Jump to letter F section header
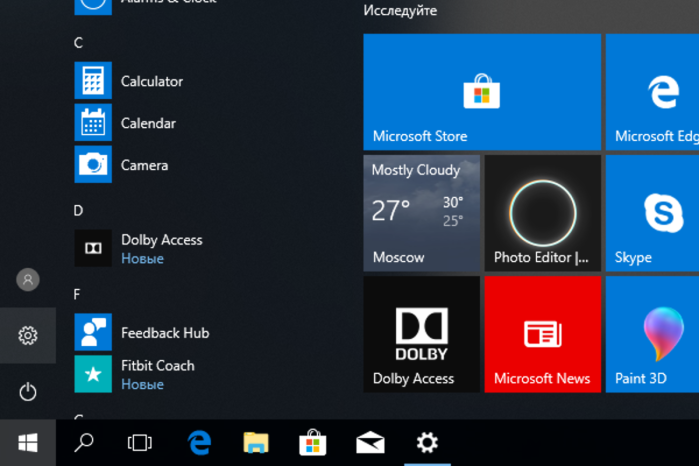The image size is (699, 466). tap(77, 294)
